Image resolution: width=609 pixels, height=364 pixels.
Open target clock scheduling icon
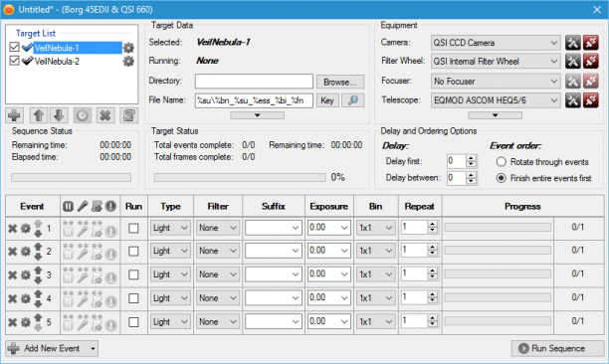click(x=83, y=115)
